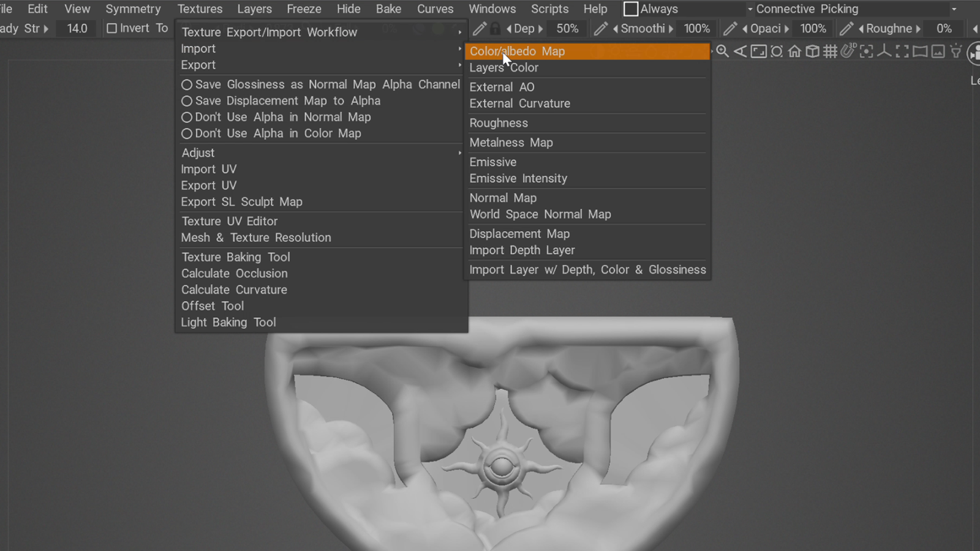Enable Save Glossiness as Normal Map Alpha Channel

[x=320, y=84]
